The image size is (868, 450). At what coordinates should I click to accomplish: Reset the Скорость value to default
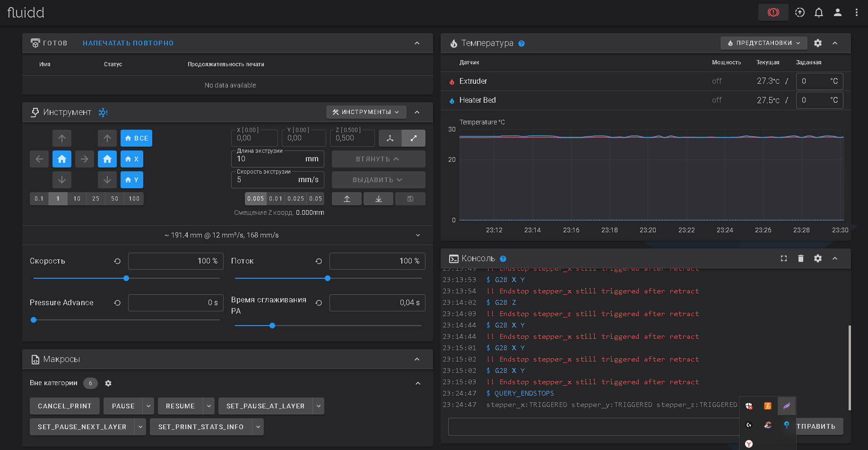point(117,261)
